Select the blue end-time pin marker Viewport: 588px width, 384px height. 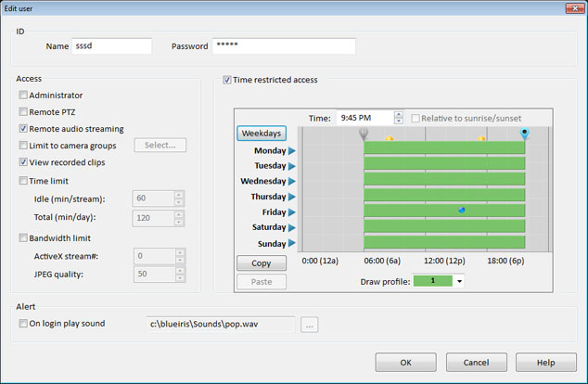[x=525, y=134]
